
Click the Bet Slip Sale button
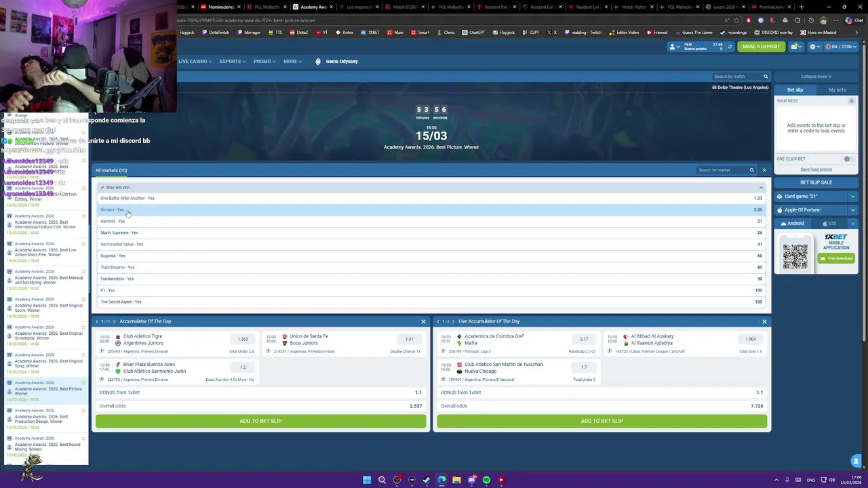(x=816, y=182)
